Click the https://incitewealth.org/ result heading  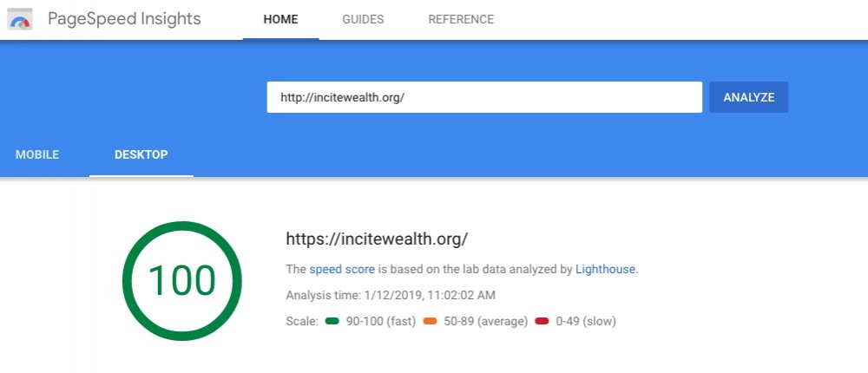pos(377,239)
